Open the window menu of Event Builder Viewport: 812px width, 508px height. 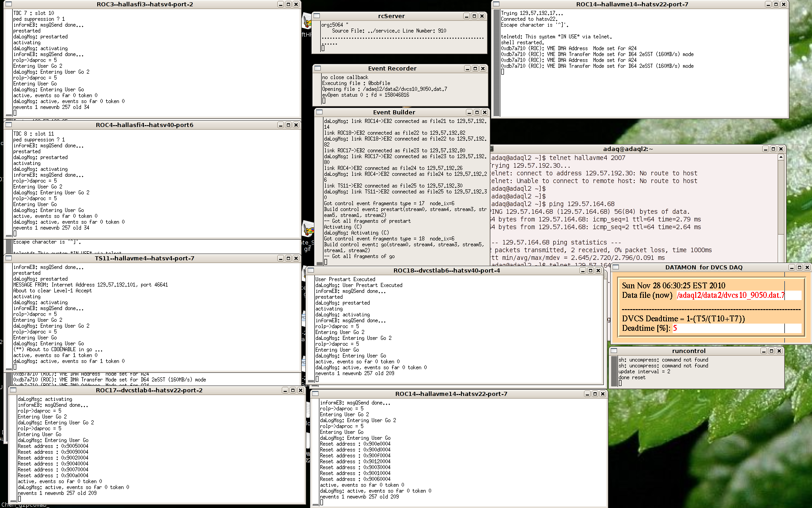point(319,112)
